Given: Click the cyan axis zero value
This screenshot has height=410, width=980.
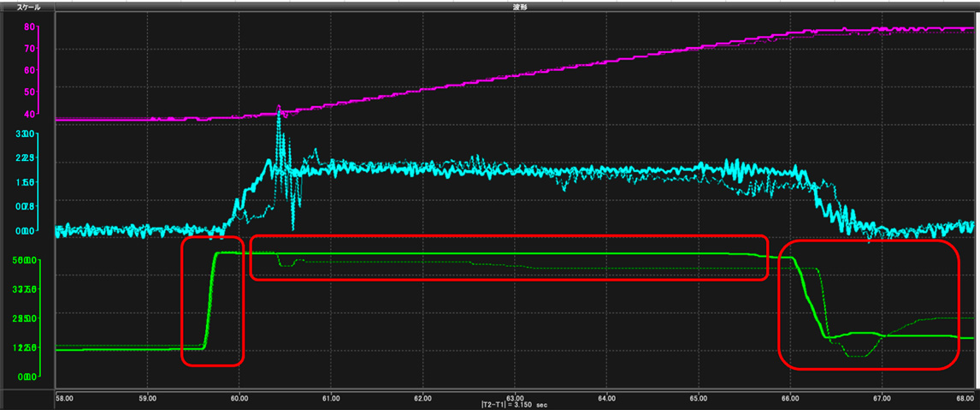Looking at the screenshot, I should tap(24, 230).
